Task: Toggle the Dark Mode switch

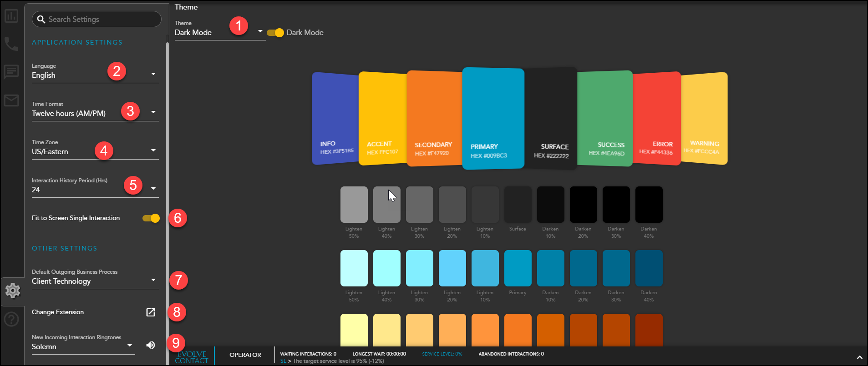Action: click(275, 33)
